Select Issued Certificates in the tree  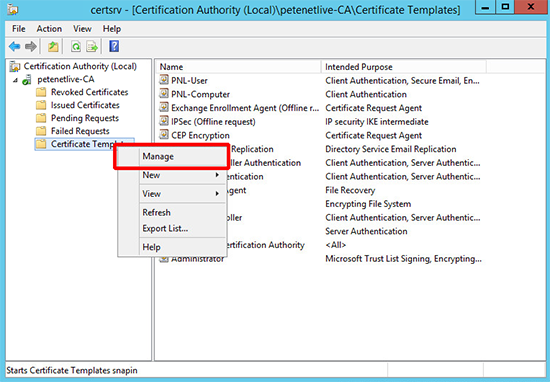pyautogui.click(x=85, y=105)
